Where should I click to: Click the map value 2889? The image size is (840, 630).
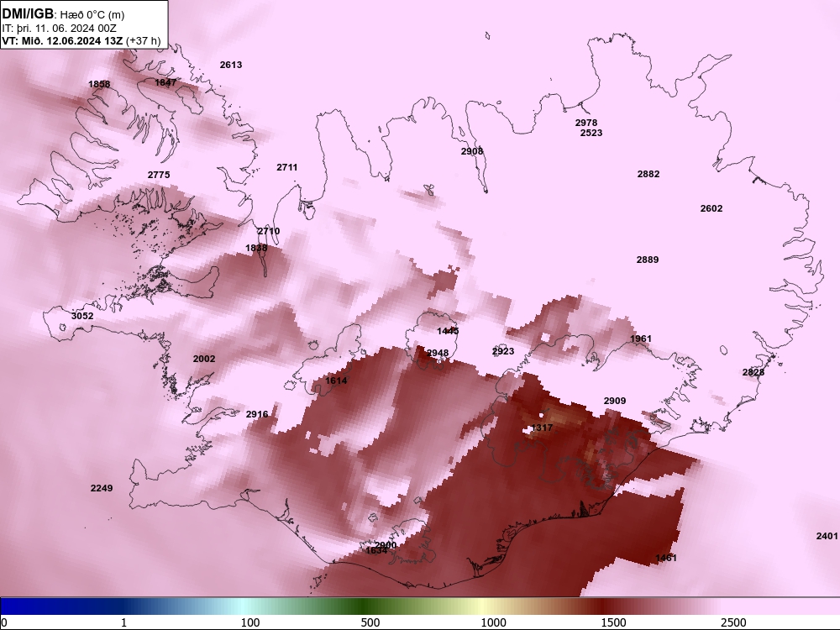click(x=648, y=260)
